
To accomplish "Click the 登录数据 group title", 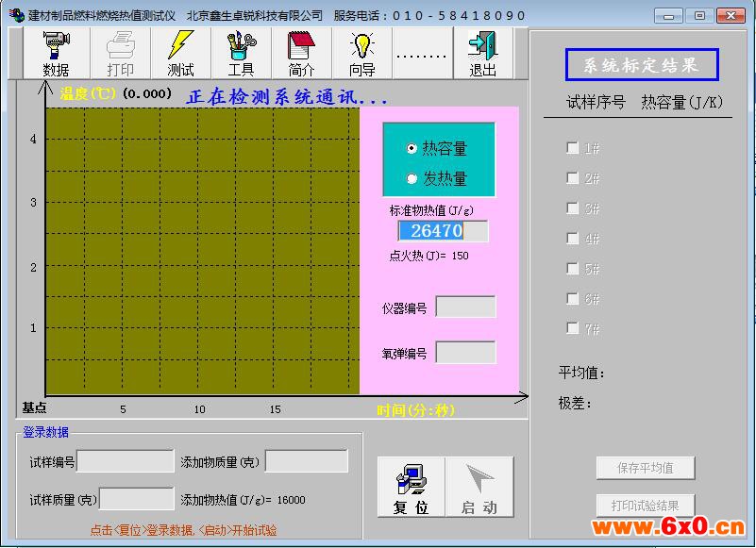I will tap(46, 432).
